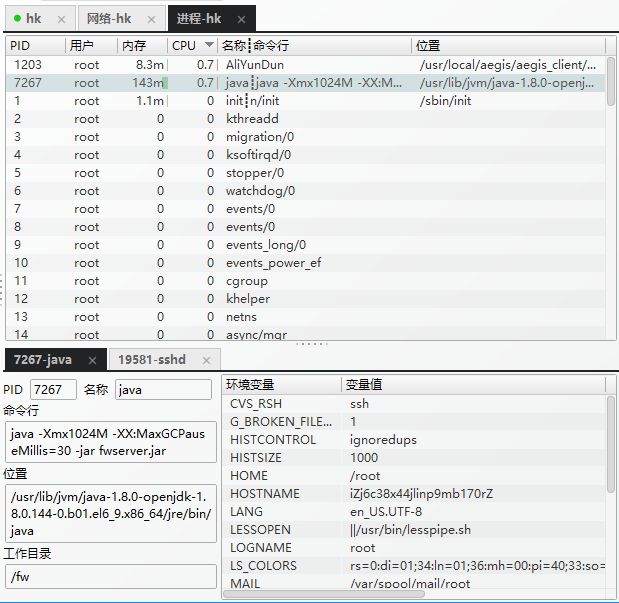Select the stopper/0 process row

pyautogui.click(x=305, y=173)
